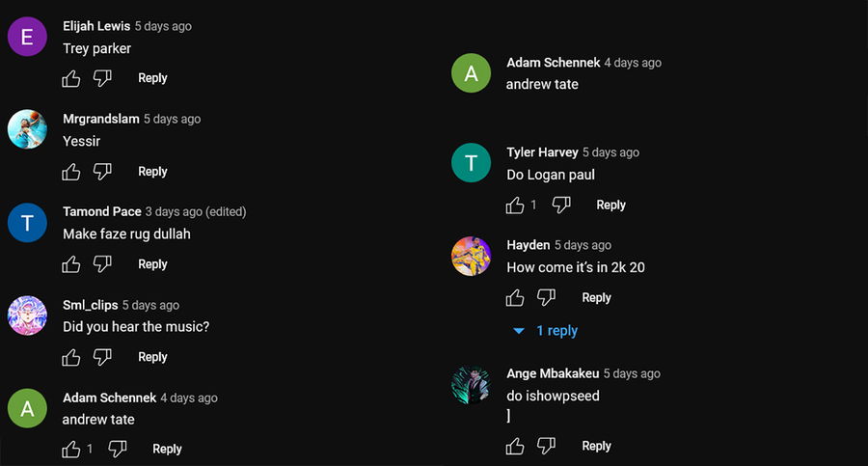This screenshot has height=466, width=868.
Task: Click Ange Mbakakeu's profile avatar
Action: [471, 384]
